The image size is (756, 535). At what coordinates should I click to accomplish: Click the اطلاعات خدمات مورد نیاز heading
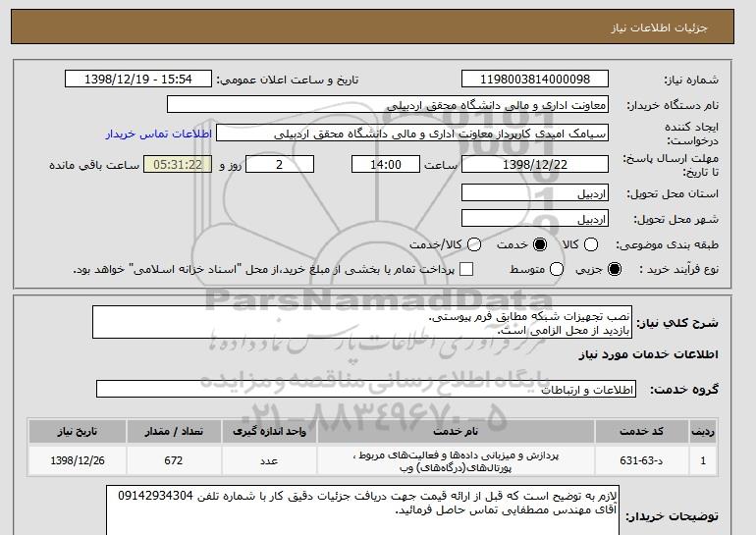(x=648, y=354)
